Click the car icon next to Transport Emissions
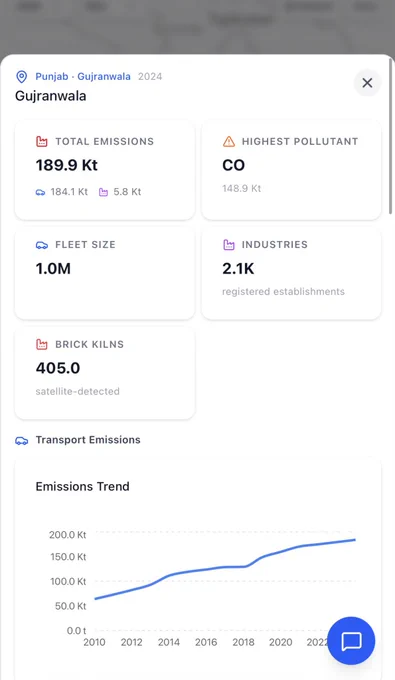Screen dimensions: 395x680 [22, 440]
